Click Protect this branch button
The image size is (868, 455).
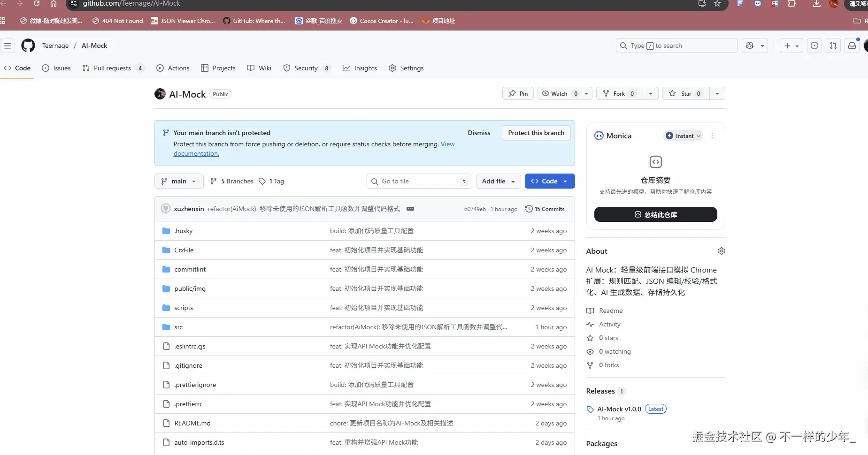click(536, 133)
